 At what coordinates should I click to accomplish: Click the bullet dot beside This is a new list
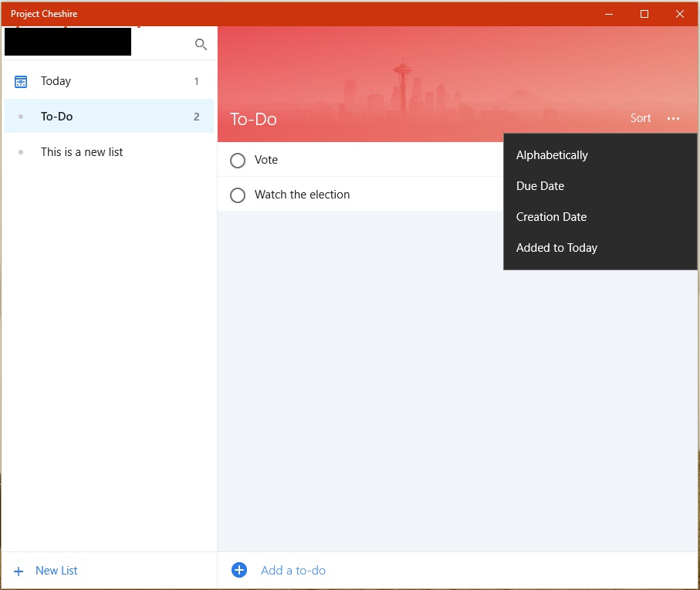[21, 152]
